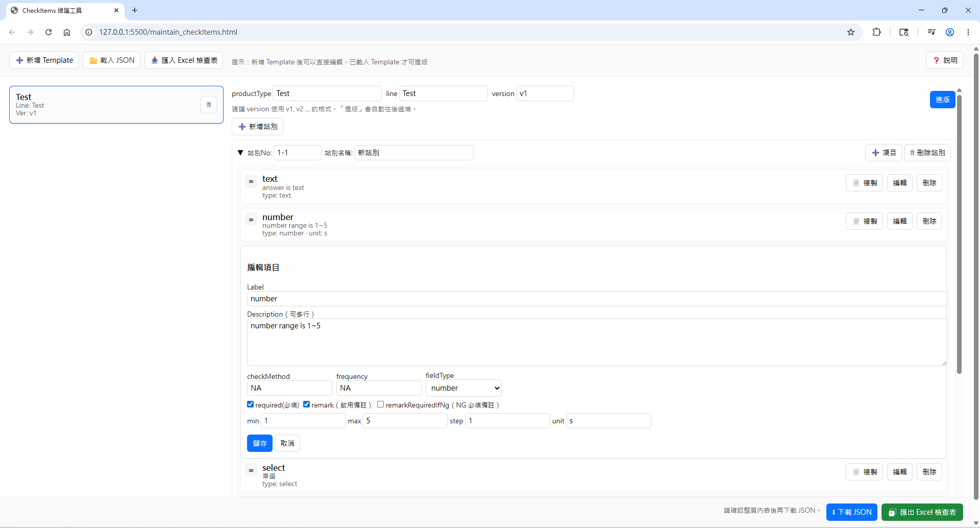Click the 站別No input field
Image resolution: width=980 pixels, height=528 pixels.
[x=298, y=153]
